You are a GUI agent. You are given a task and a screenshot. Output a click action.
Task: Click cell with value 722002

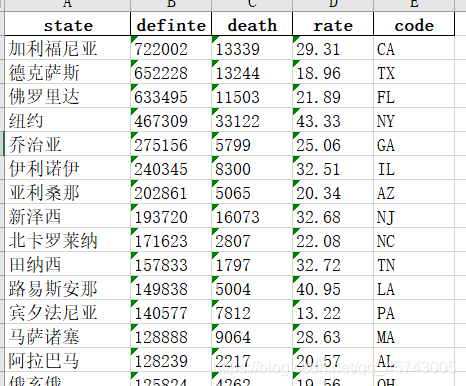click(171, 48)
